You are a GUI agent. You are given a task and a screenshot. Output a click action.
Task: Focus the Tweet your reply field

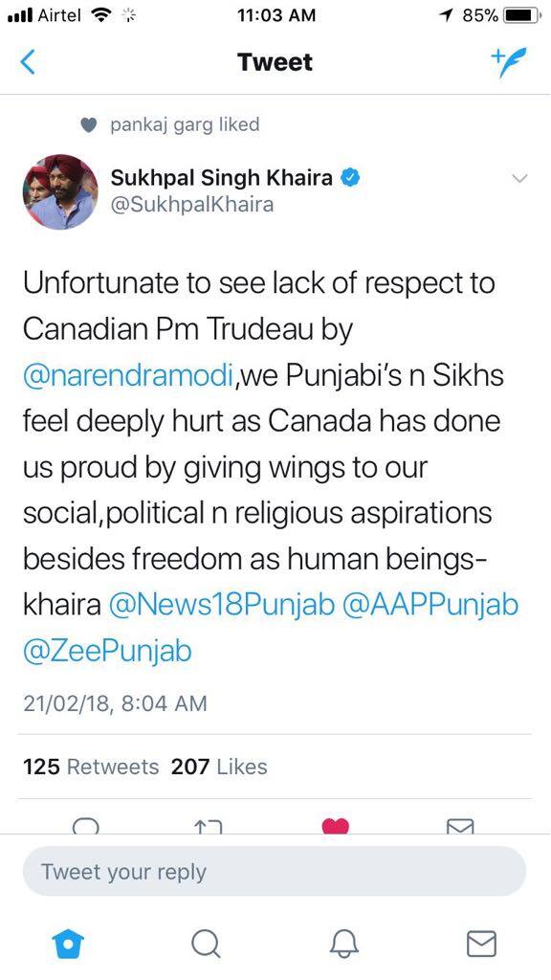pyautogui.click(x=275, y=871)
